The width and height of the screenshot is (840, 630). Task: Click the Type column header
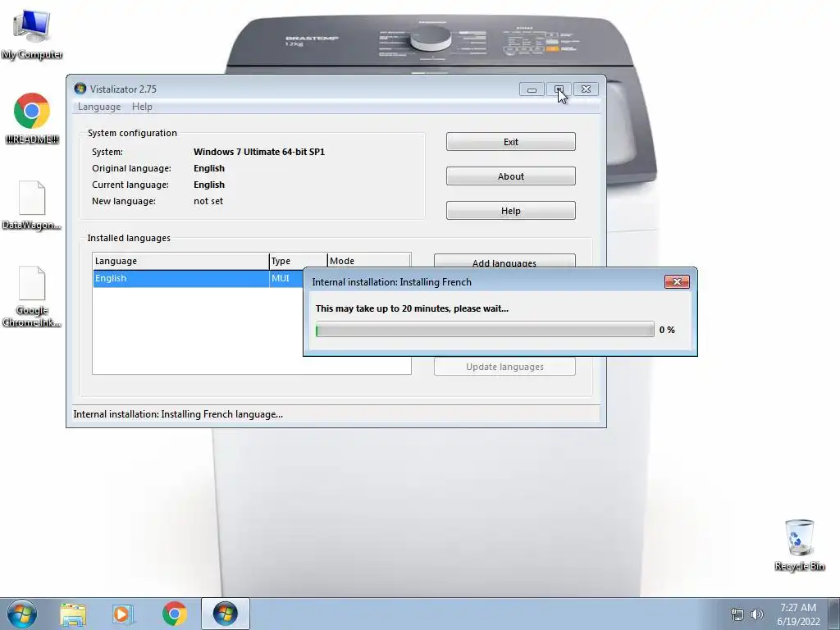tap(298, 261)
